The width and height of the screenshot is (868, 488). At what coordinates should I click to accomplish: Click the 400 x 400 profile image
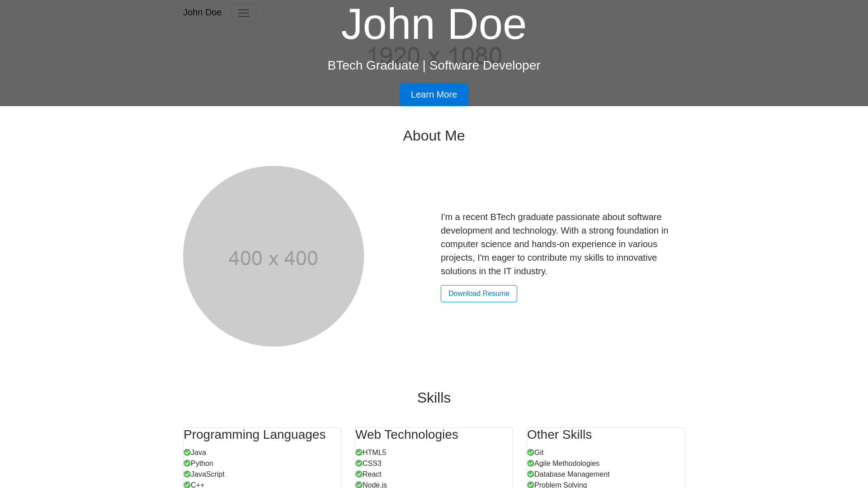pos(273,256)
